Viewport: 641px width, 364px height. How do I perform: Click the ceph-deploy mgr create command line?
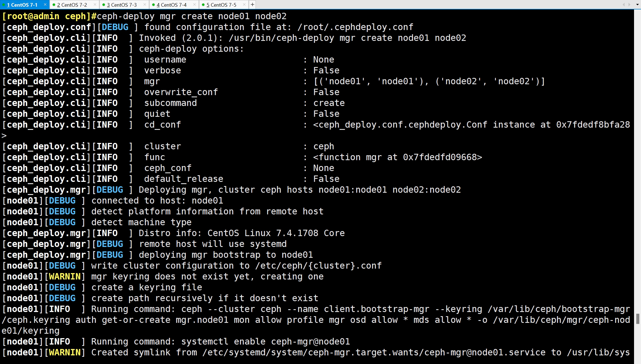(x=191, y=16)
